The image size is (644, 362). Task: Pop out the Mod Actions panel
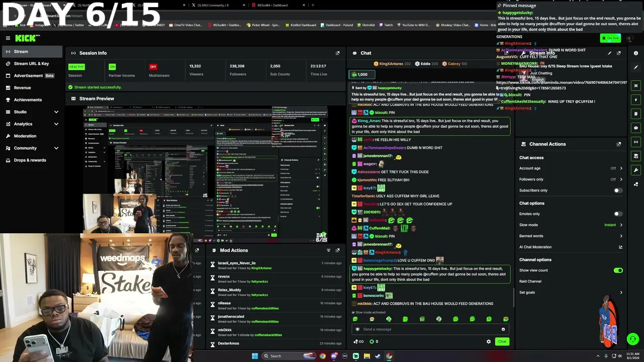coord(338,250)
